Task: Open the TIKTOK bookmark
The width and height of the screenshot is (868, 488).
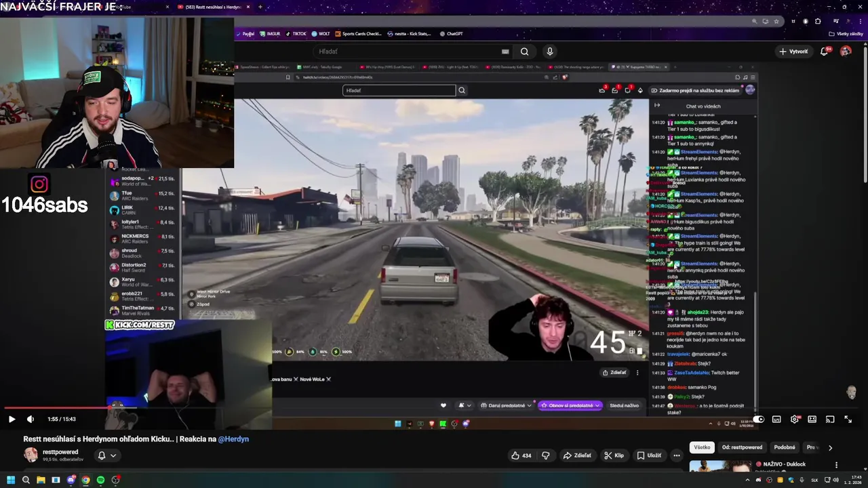Action: [x=296, y=33]
